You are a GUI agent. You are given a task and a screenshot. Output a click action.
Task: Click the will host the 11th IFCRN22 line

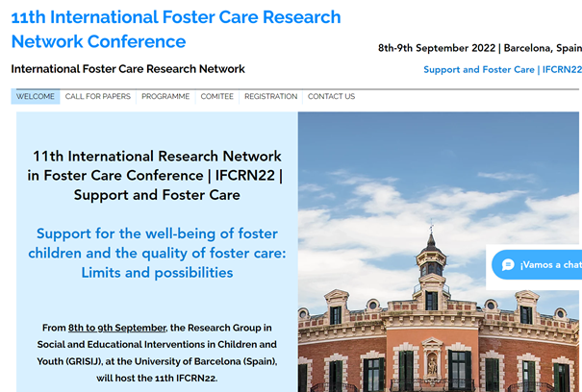pos(157,379)
